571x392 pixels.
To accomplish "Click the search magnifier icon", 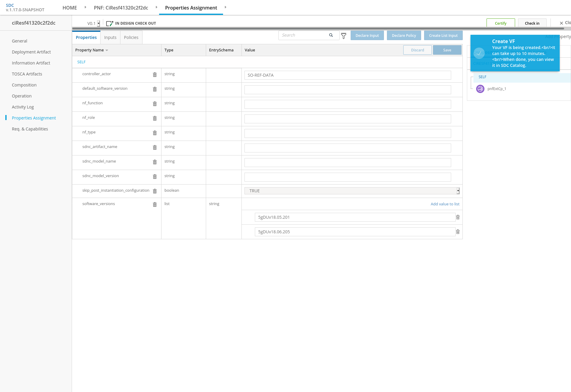I will click(x=331, y=35).
